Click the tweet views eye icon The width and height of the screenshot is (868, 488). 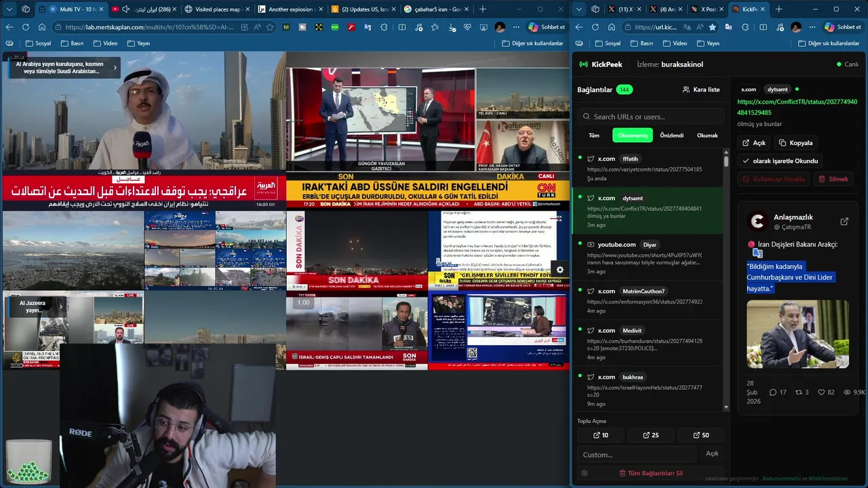(847, 392)
